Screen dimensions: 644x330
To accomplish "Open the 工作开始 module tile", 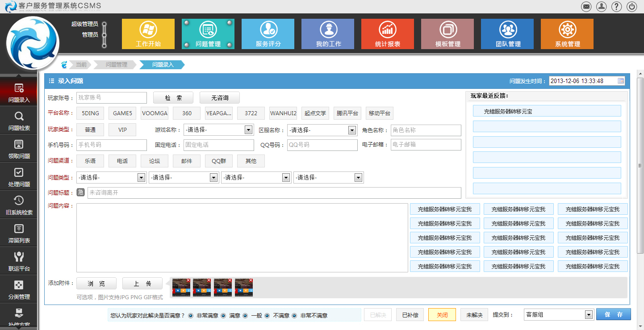I will (148, 34).
